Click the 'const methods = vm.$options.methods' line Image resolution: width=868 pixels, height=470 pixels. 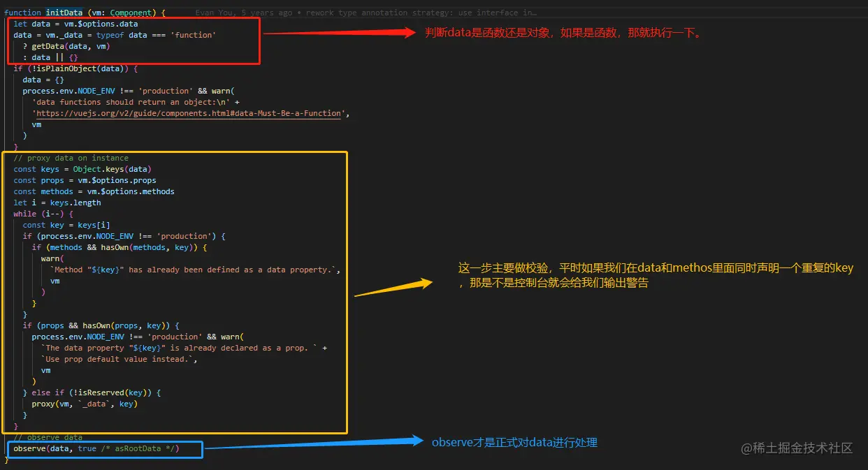94,191
